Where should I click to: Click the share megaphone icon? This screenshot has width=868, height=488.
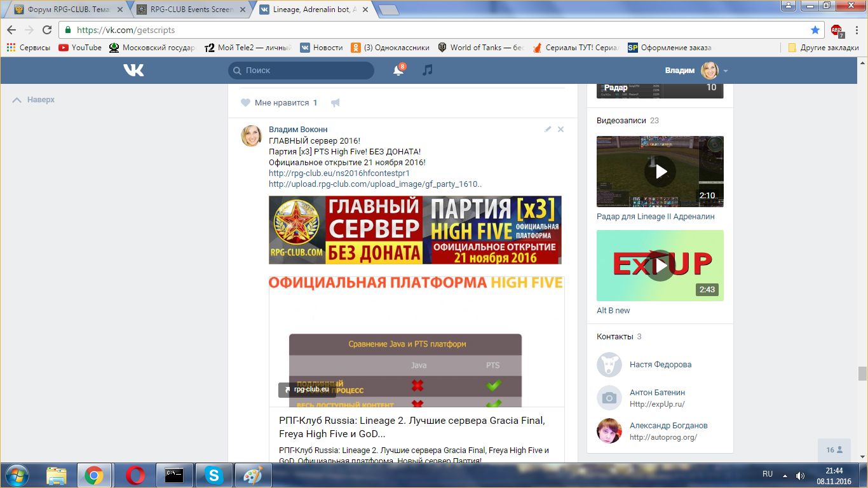coord(335,103)
